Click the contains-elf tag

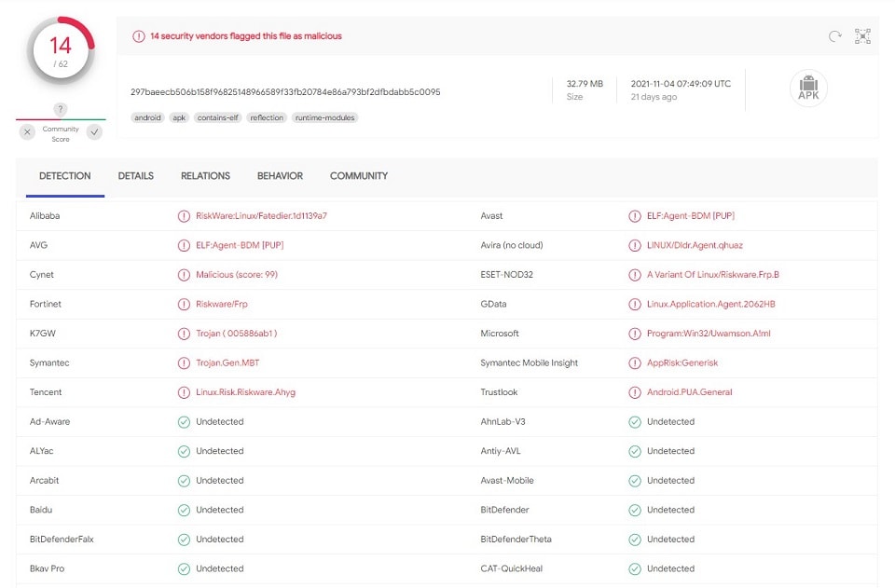(x=217, y=117)
